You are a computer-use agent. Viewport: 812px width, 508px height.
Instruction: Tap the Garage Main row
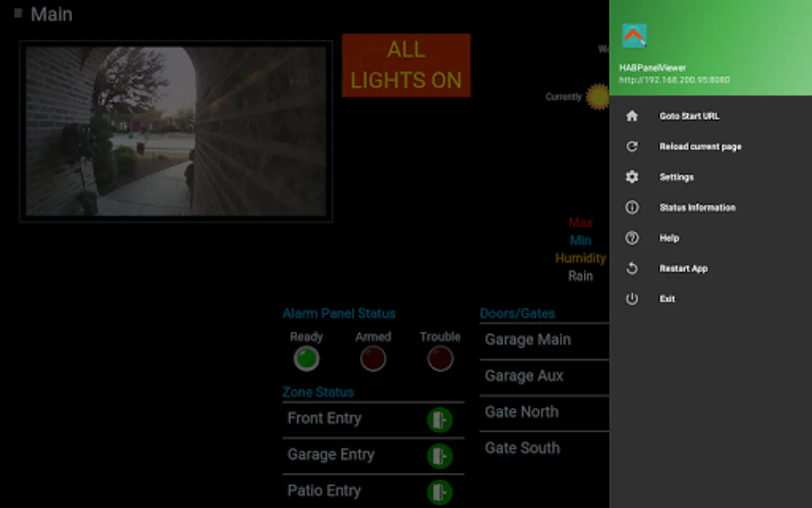(544, 340)
